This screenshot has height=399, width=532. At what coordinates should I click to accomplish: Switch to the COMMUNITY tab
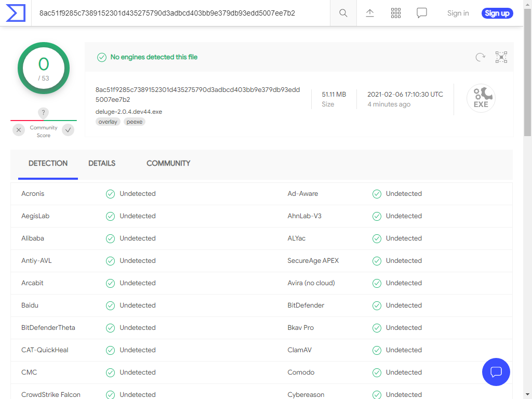(x=168, y=164)
